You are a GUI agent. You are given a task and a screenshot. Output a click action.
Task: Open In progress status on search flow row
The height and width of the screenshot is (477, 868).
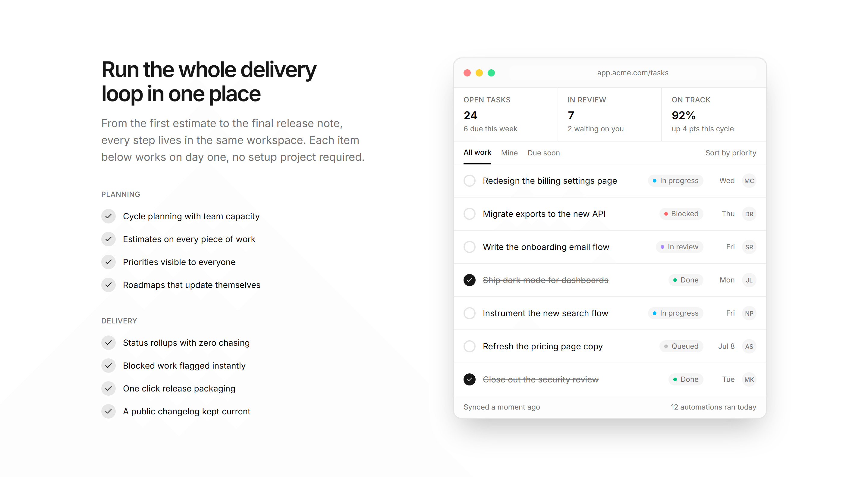click(675, 313)
